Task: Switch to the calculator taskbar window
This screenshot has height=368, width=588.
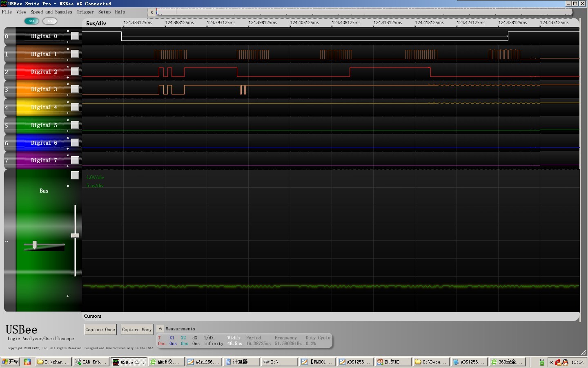Action: click(x=242, y=362)
